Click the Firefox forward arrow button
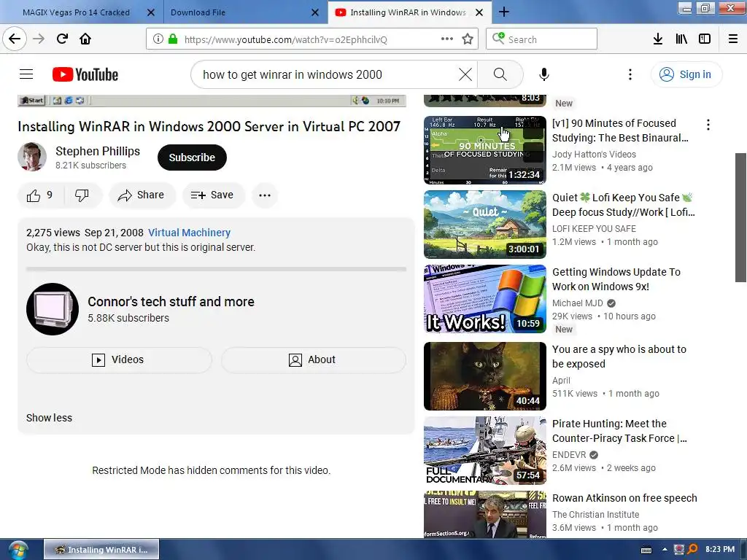Viewport: 747px width, 560px height. (39, 39)
